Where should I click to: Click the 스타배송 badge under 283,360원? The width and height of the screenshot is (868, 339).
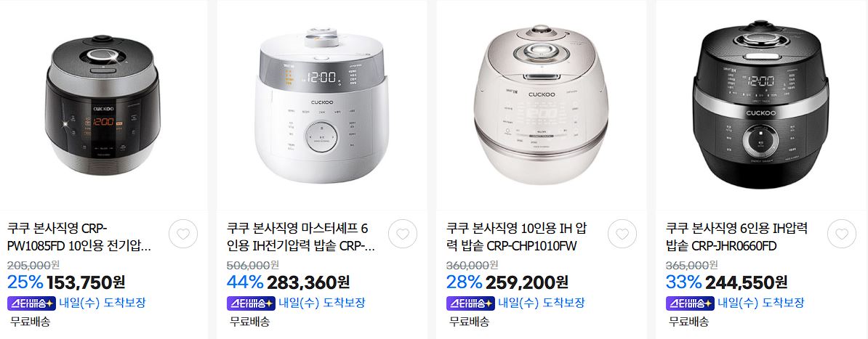250,303
